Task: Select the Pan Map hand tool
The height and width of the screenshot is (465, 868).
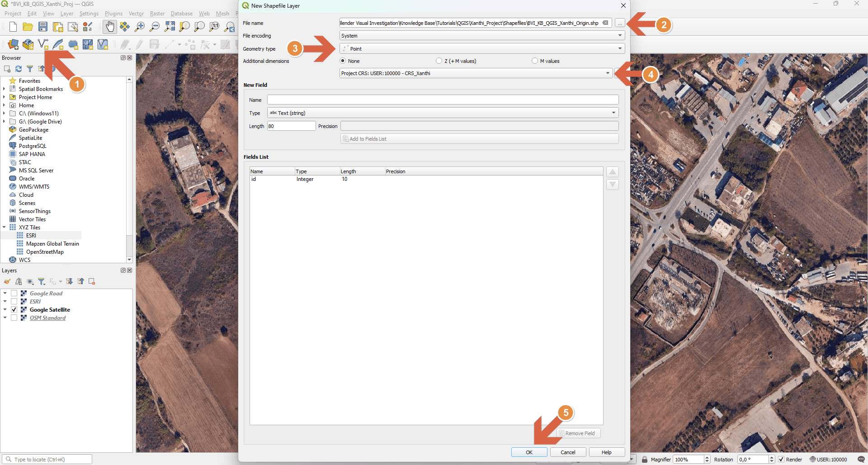Action: click(109, 27)
